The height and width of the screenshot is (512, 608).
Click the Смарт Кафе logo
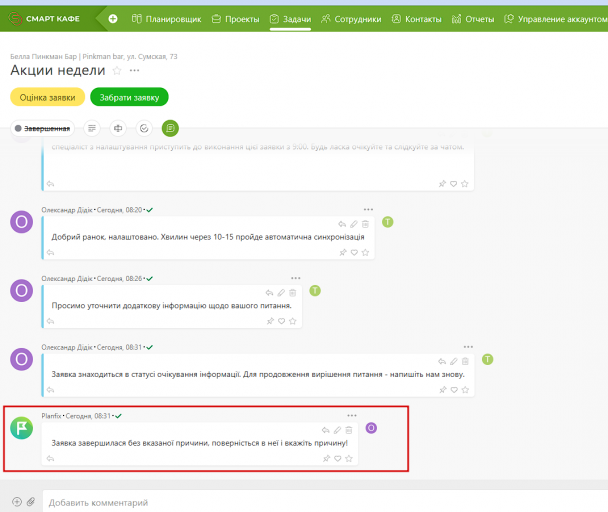(x=44, y=19)
